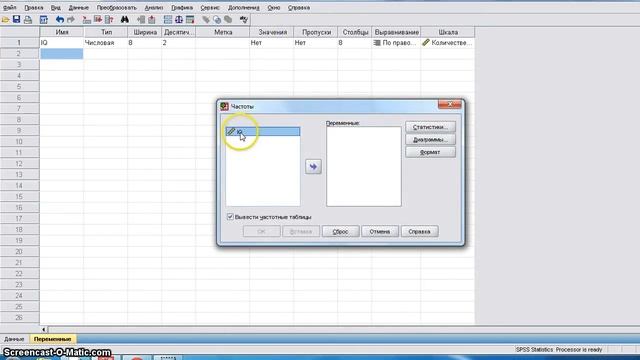Click the Формат button

coord(430,152)
